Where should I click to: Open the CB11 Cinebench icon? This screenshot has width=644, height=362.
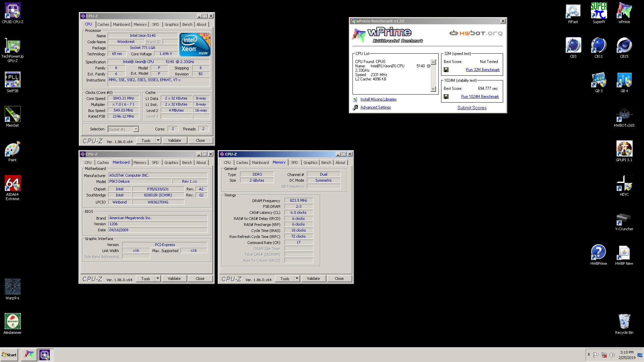[599, 48]
